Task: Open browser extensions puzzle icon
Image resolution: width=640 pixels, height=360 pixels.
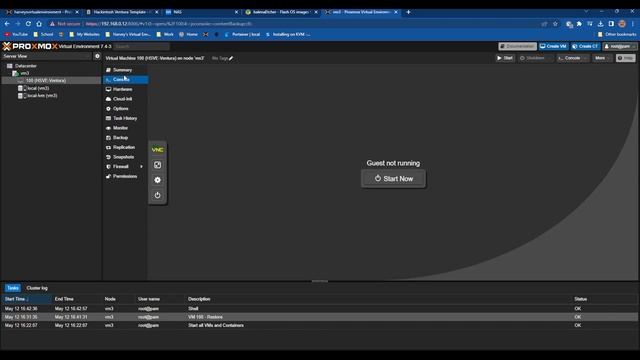Action: tap(579, 24)
